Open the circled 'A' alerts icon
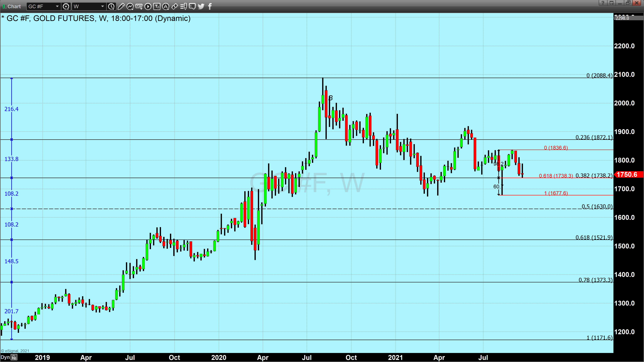Image resolution: width=644 pixels, height=362 pixels. [165, 7]
